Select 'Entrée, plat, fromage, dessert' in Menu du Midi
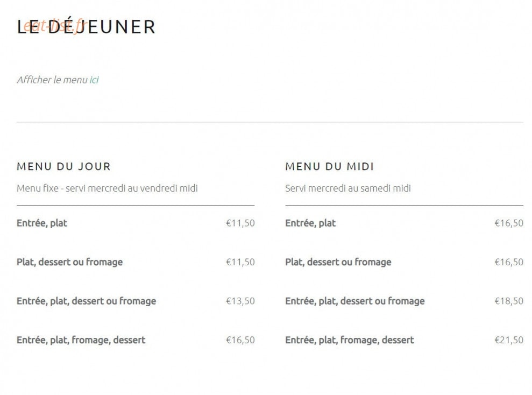532x395 pixels. pyautogui.click(x=350, y=340)
